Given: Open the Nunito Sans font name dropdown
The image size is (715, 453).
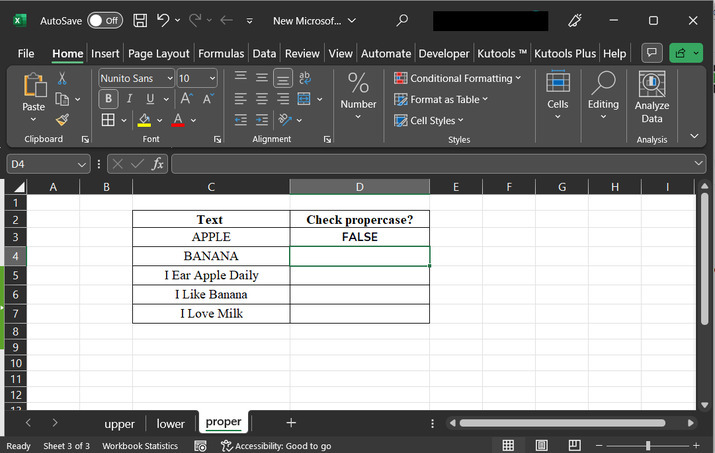Looking at the screenshot, I should [x=169, y=78].
